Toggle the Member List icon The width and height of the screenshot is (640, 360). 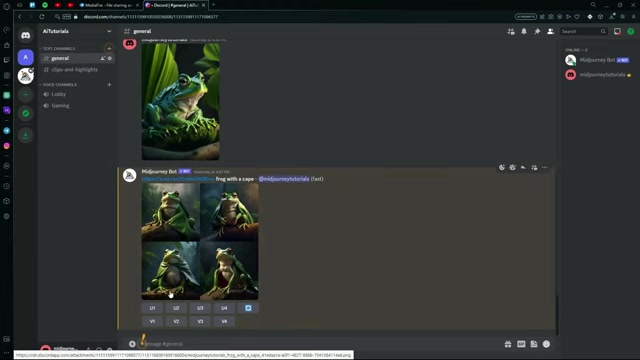(550, 31)
